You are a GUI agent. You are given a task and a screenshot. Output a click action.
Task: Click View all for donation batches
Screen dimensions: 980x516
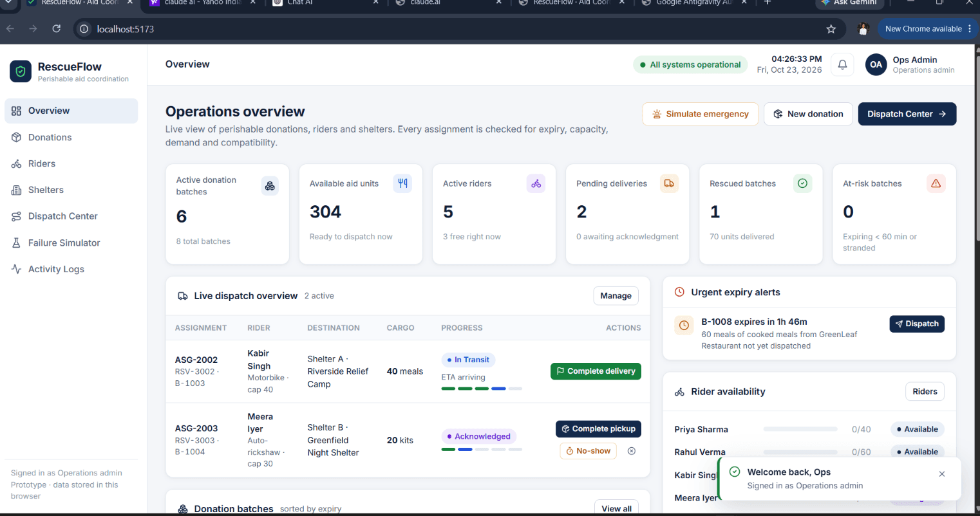pos(616,508)
